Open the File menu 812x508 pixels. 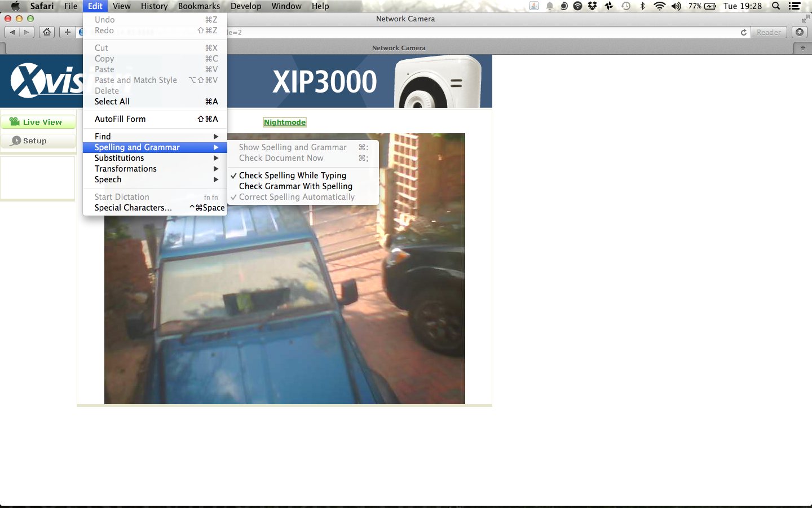click(71, 6)
